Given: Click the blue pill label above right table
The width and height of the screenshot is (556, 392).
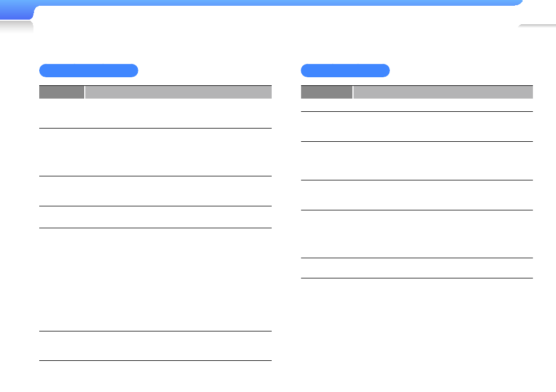Looking at the screenshot, I should point(345,71).
